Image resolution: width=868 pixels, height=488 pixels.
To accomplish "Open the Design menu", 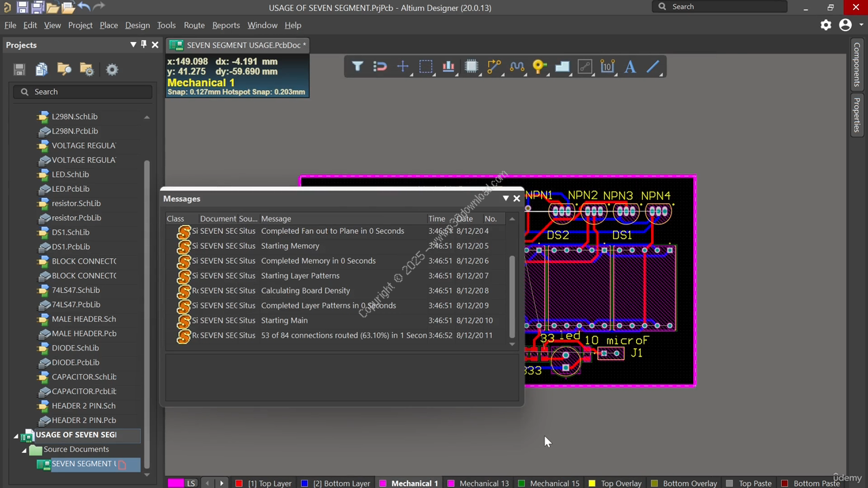I will (x=137, y=25).
